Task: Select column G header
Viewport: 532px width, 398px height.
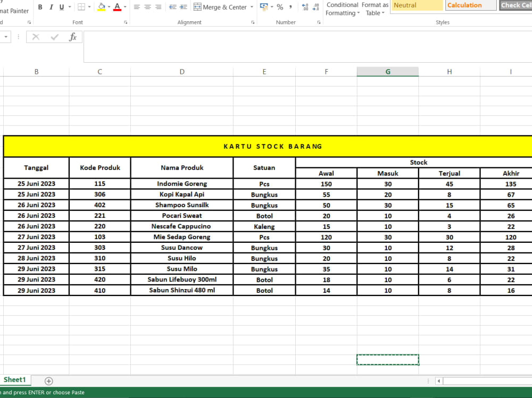Action: click(x=388, y=72)
